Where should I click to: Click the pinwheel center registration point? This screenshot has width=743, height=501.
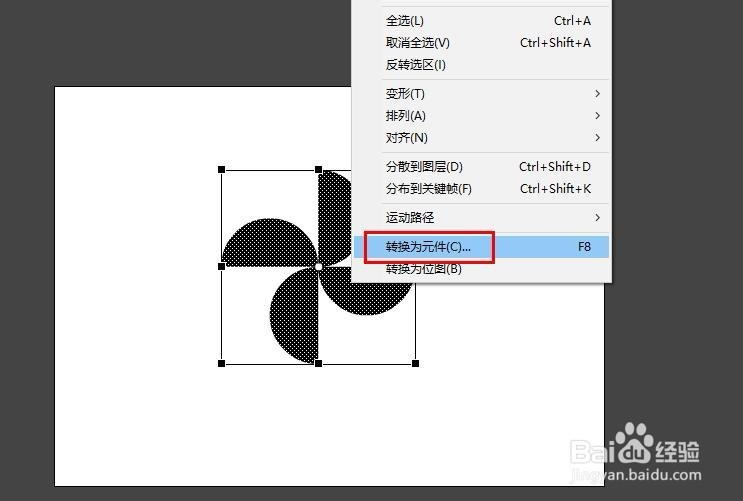[x=318, y=267]
